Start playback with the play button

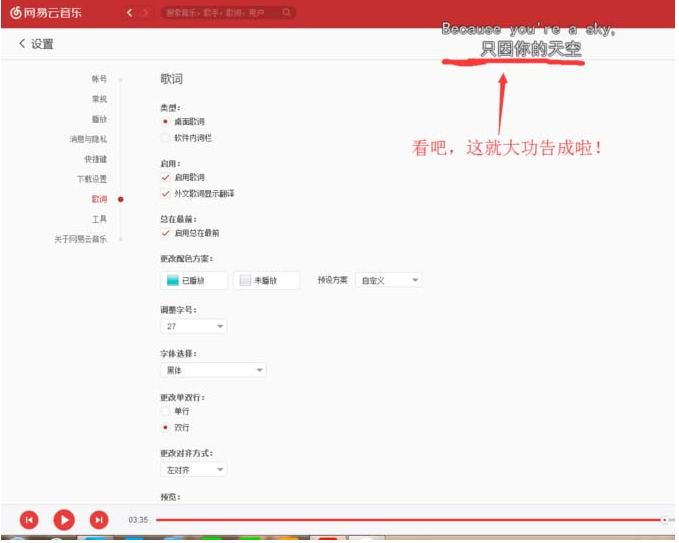[64, 521]
